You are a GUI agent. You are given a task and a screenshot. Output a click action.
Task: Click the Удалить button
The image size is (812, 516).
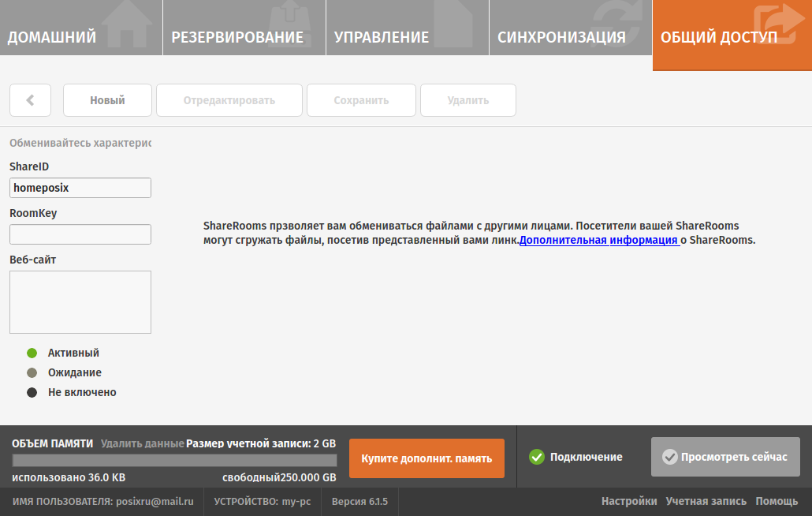tap(468, 100)
